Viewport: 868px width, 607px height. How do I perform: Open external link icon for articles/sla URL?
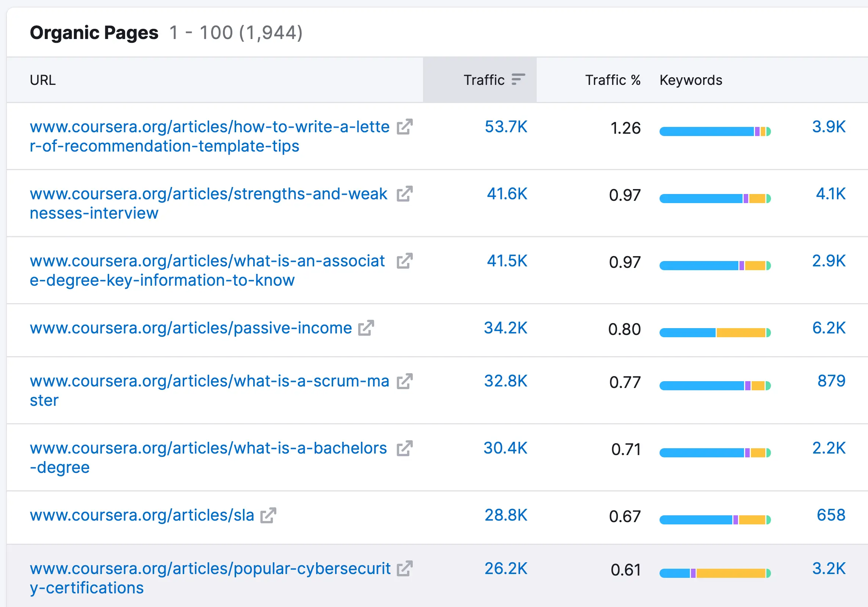click(x=268, y=515)
